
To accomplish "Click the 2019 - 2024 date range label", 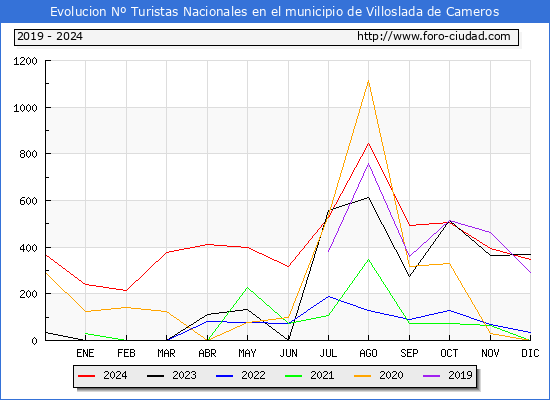I will (50, 36).
